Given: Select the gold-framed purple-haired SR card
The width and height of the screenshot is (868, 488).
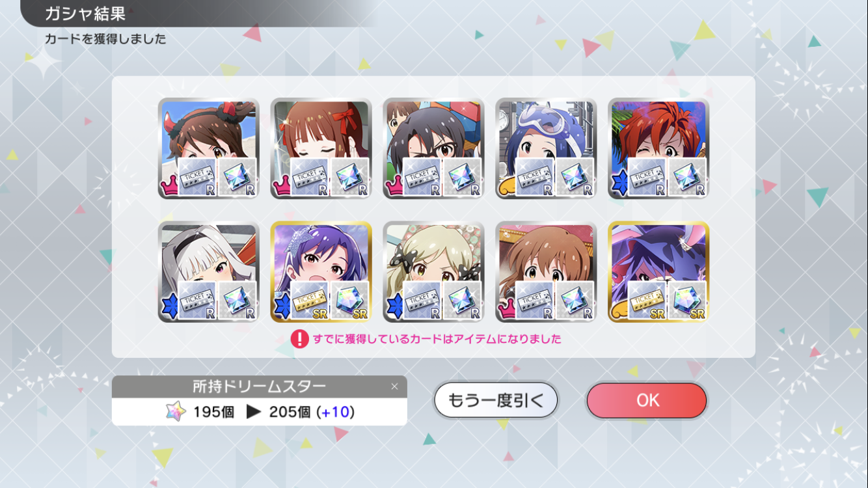Looking at the screenshot, I should [x=321, y=272].
